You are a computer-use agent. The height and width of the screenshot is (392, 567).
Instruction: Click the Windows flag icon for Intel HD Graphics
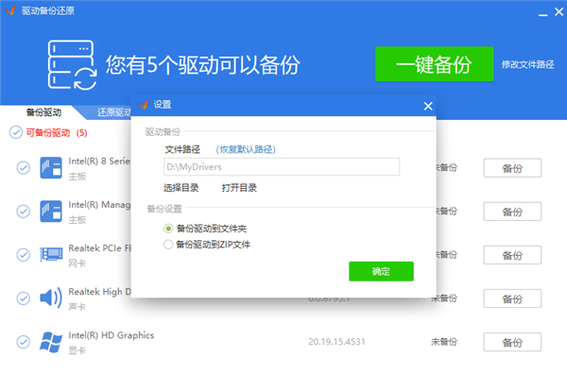click(51, 342)
